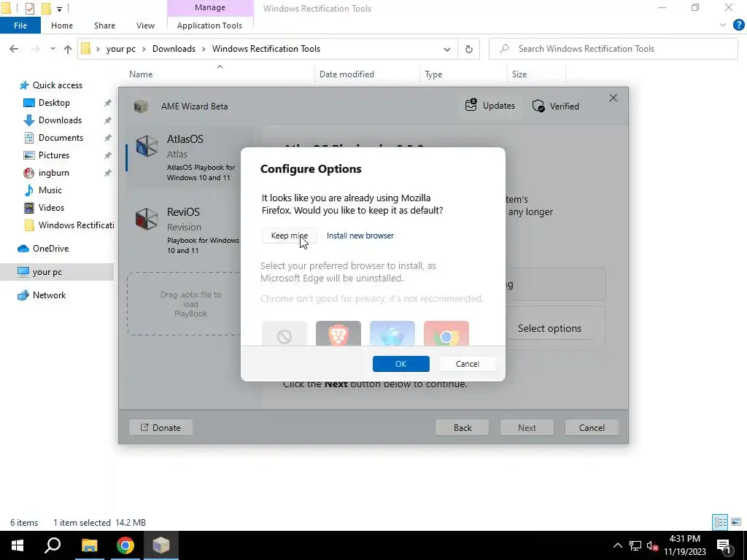Viewport: 747px width, 560px height.
Task: Open Documents in the navigation pane
Action: click(x=61, y=138)
